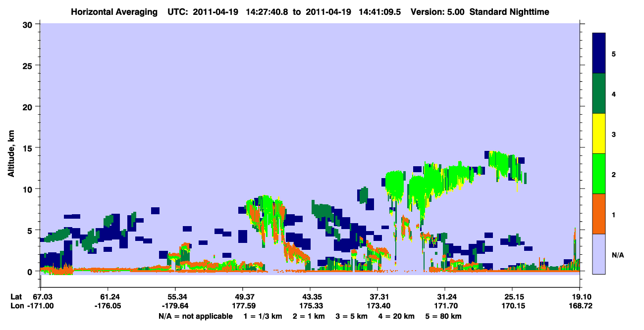The width and height of the screenshot is (644, 330).
Task: Click the '3 = 5 km' legend entry
Action: tap(353, 316)
